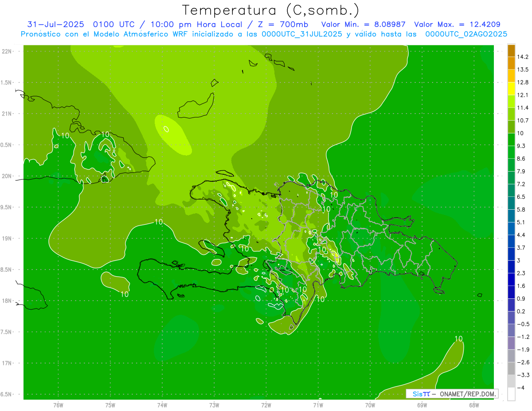Click the '69W' longitude axis label

tap(422, 405)
